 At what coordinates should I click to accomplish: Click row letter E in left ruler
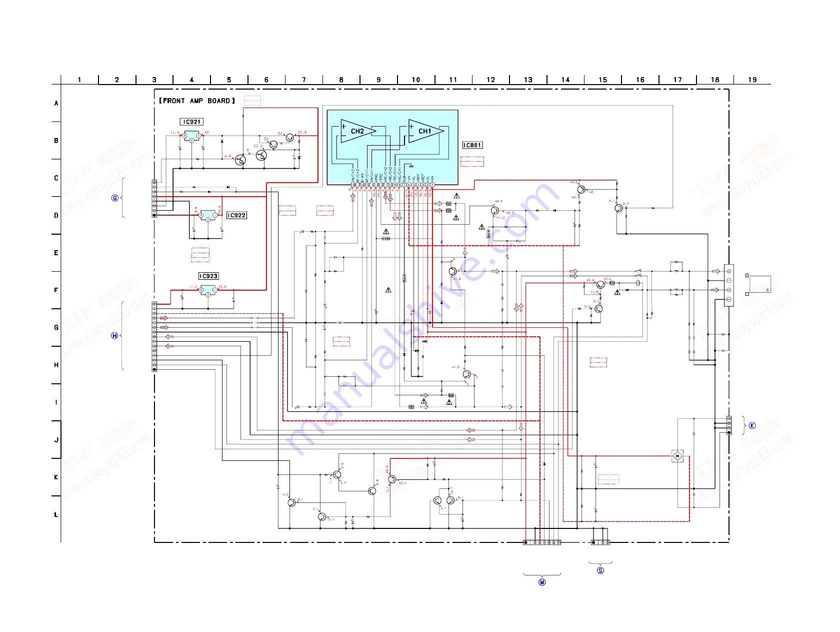tap(56, 253)
